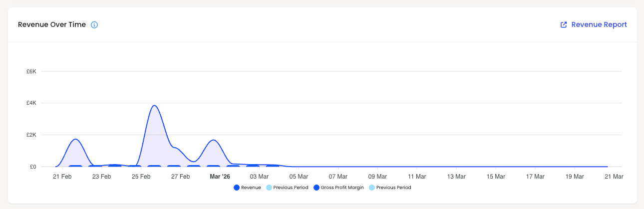Open the Revenue Report link

[x=594, y=24]
